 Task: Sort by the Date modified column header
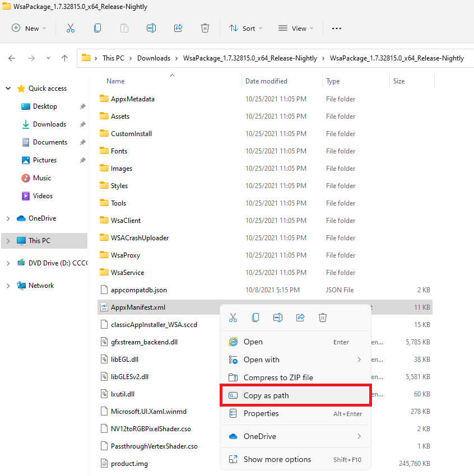pos(266,81)
